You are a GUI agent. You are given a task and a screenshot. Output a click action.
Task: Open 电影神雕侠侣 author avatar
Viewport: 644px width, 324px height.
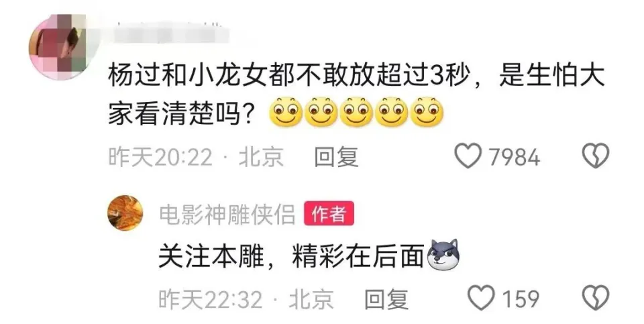coord(125,213)
